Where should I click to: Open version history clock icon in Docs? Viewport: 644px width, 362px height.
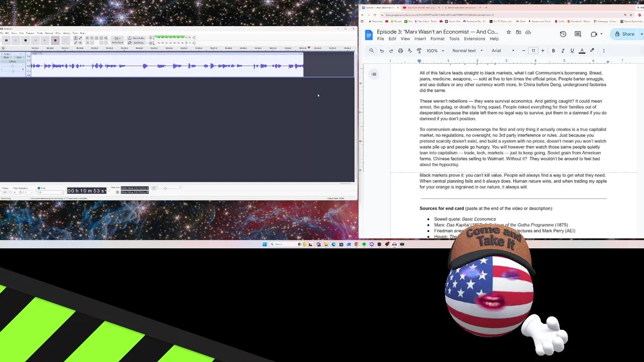(x=563, y=34)
